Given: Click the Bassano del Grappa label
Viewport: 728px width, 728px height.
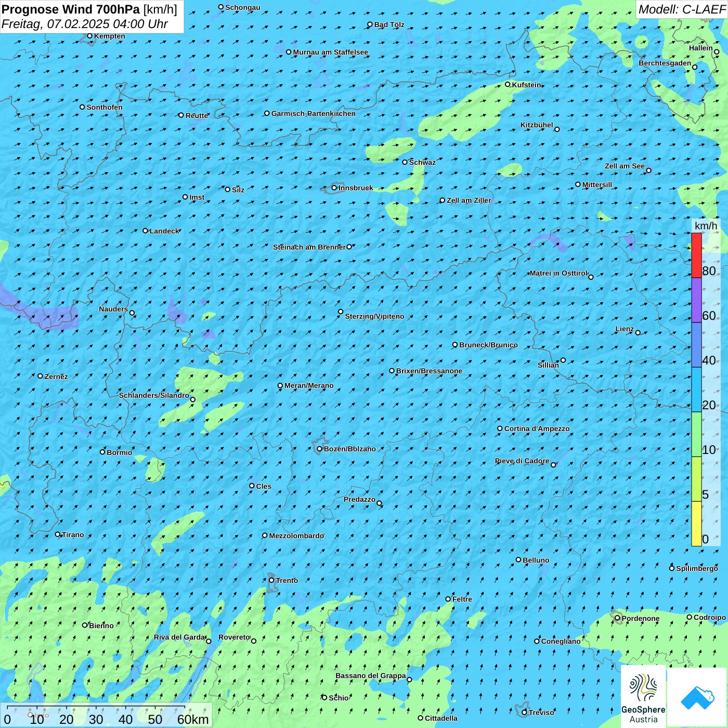Looking at the screenshot, I should click(x=371, y=675).
